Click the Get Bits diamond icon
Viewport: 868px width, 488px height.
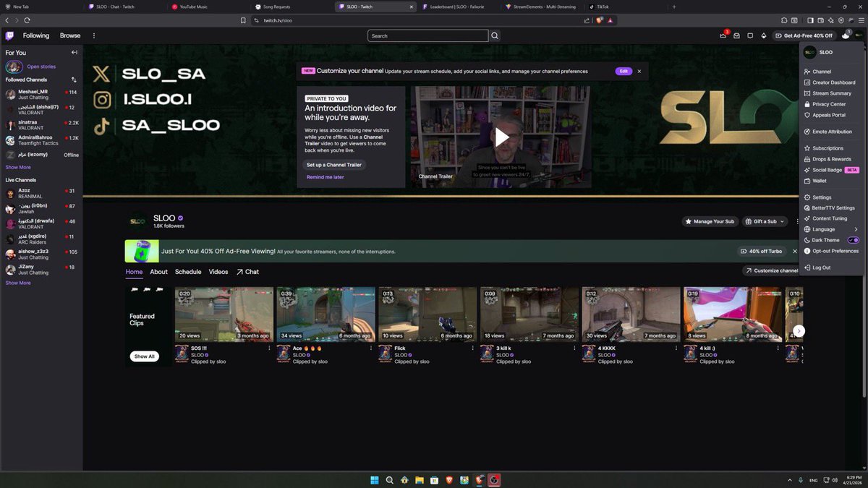(764, 35)
